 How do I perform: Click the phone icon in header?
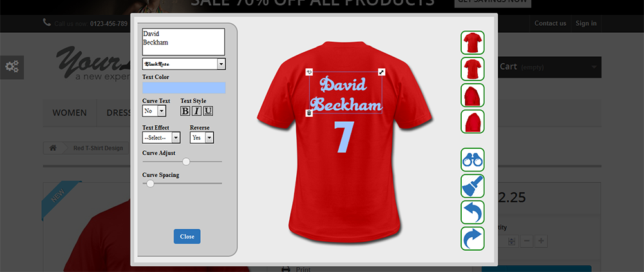[x=47, y=22]
